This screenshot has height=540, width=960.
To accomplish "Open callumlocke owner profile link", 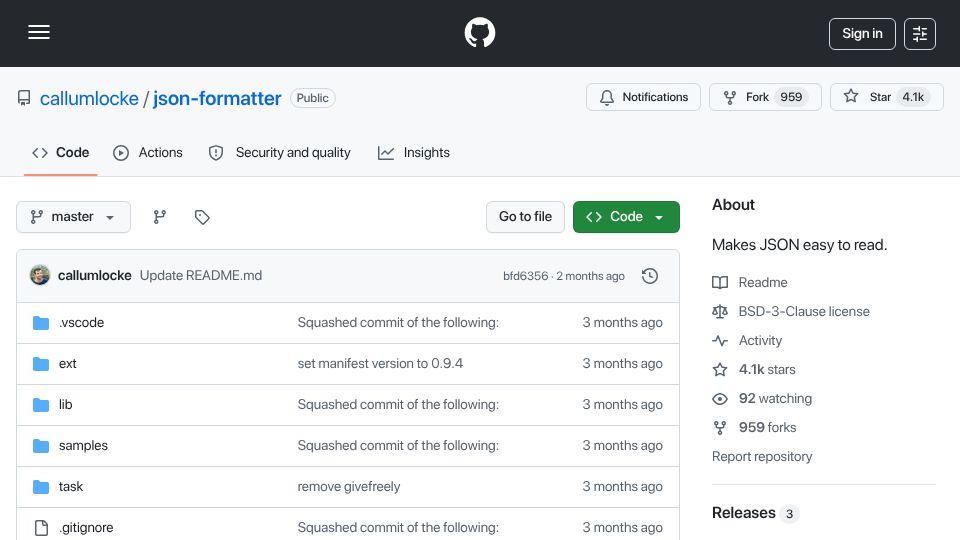I will pos(89,98).
